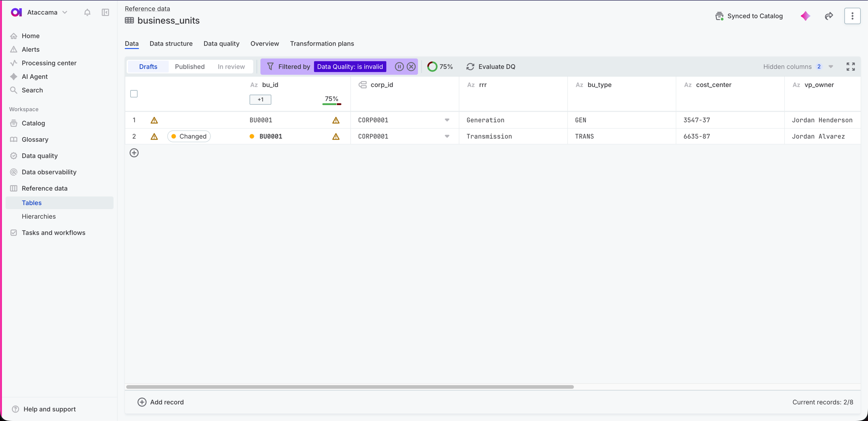
Task: Go to Home in sidebar
Action: pyautogui.click(x=30, y=36)
